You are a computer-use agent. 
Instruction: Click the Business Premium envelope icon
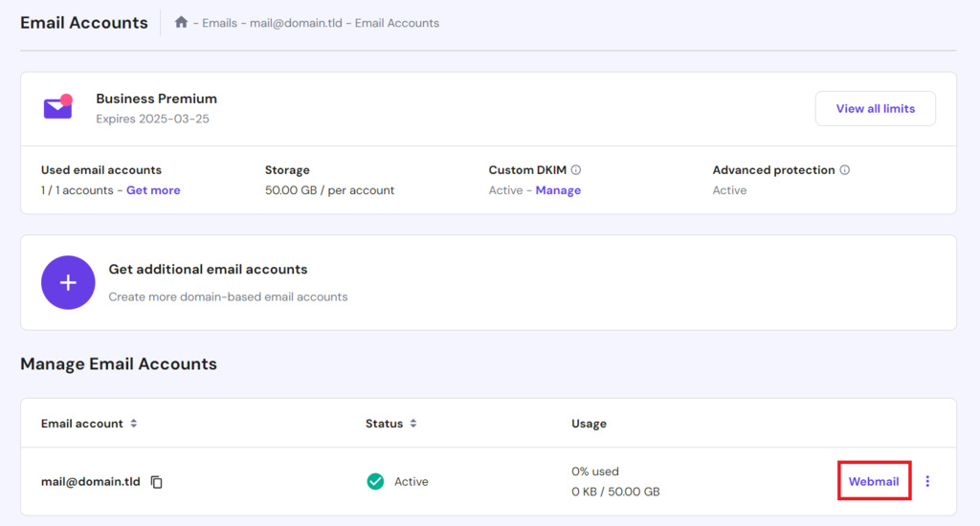point(58,107)
